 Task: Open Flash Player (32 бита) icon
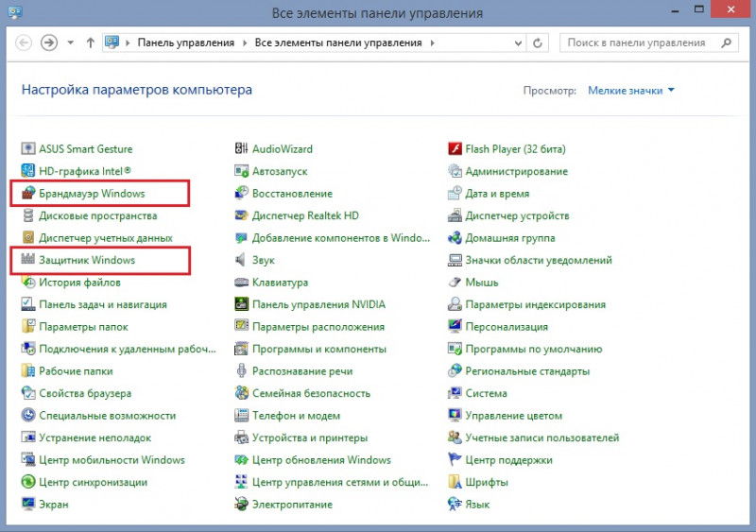pyautogui.click(x=455, y=148)
